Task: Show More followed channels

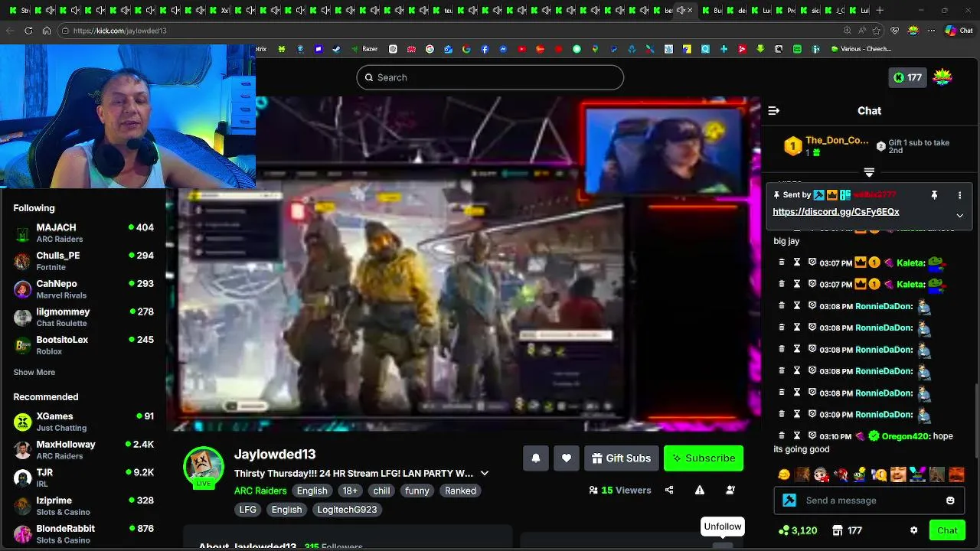Action: [x=34, y=372]
